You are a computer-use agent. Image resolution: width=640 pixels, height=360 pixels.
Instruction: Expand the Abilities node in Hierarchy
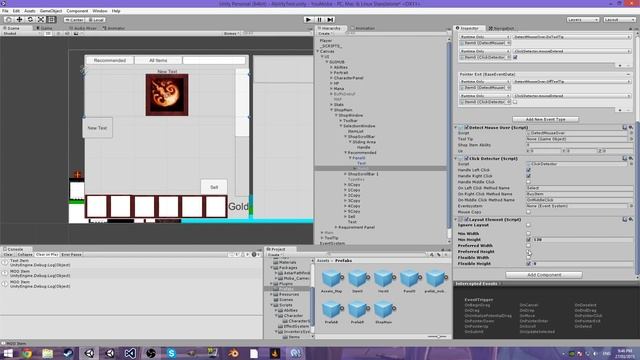[x=331, y=67]
